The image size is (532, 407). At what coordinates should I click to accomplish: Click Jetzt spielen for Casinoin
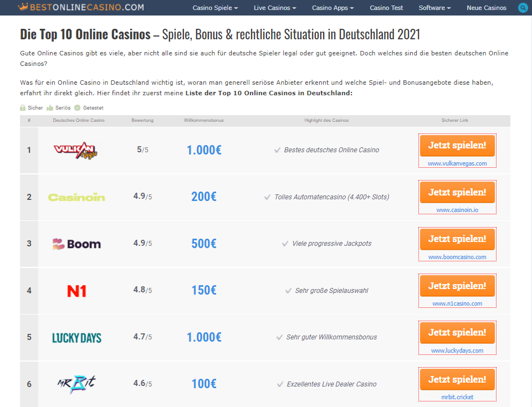(x=457, y=192)
